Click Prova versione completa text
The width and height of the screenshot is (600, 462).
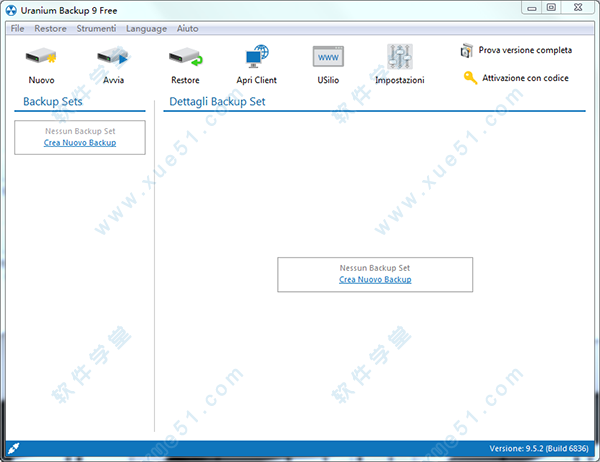pos(525,50)
